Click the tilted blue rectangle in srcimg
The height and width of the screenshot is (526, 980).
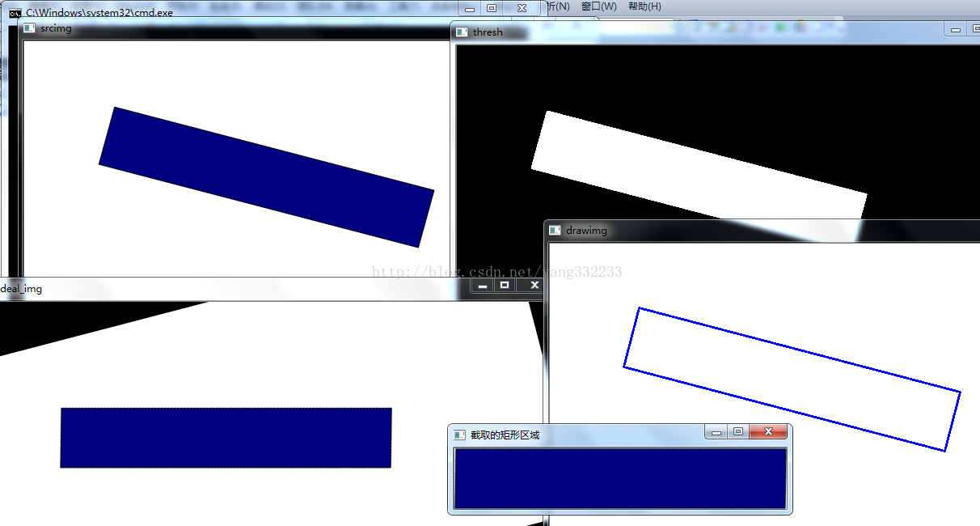click(x=266, y=177)
